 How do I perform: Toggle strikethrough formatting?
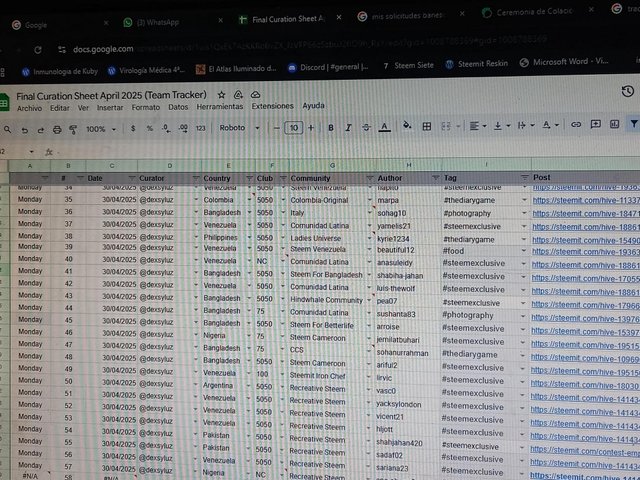[366, 127]
